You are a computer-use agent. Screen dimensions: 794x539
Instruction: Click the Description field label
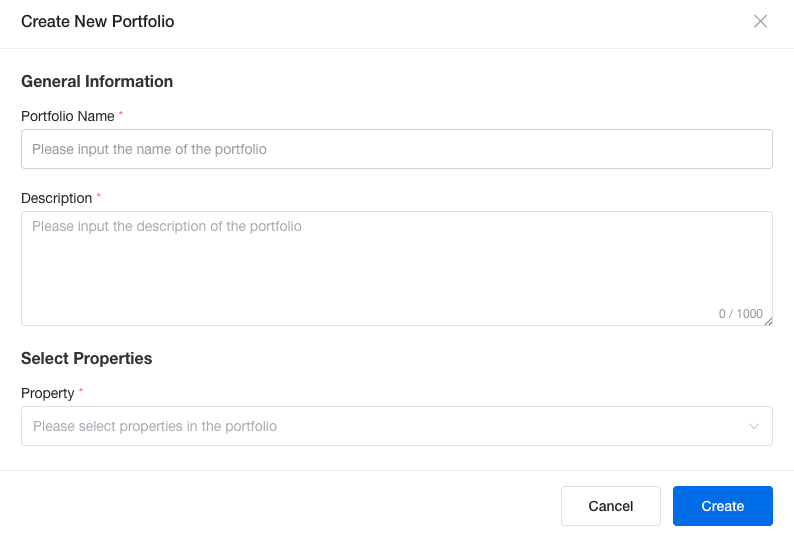(x=57, y=198)
